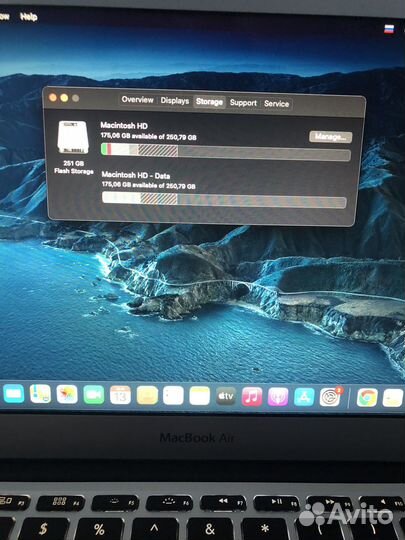Screen dimensions: 405x540
Task: Open the Photos app in the Dock
Action: tap(67, 394)
